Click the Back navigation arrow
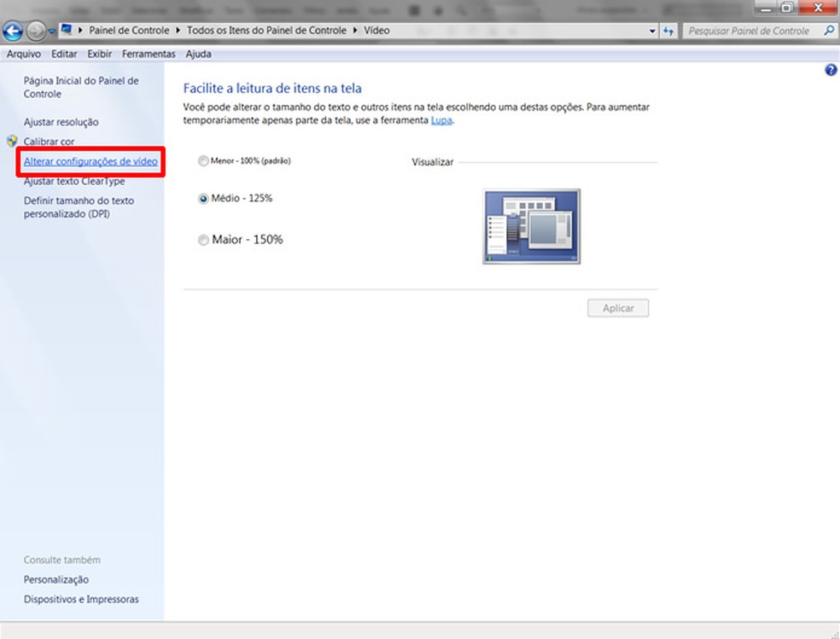The image size is (840, 639). click(x=12, y=31)
